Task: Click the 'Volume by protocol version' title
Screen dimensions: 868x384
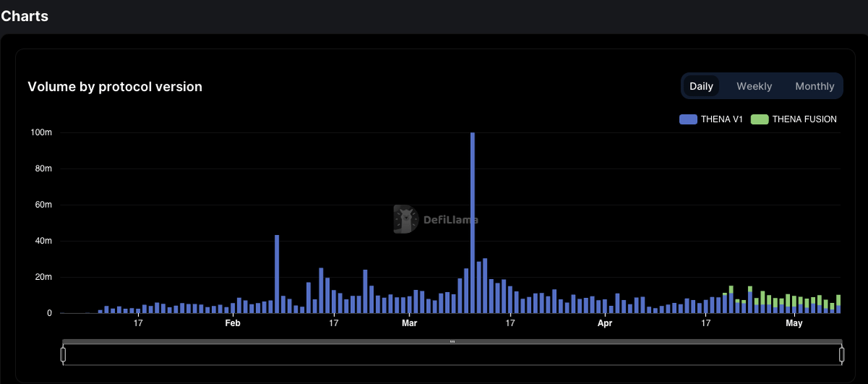Action: pyautogui.click(x=115, y=87)
